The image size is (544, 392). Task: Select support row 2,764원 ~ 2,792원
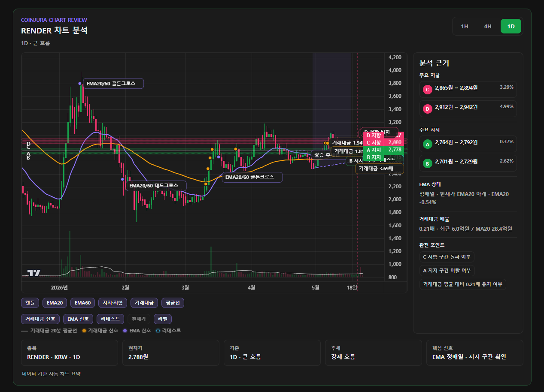coord(468,144)
